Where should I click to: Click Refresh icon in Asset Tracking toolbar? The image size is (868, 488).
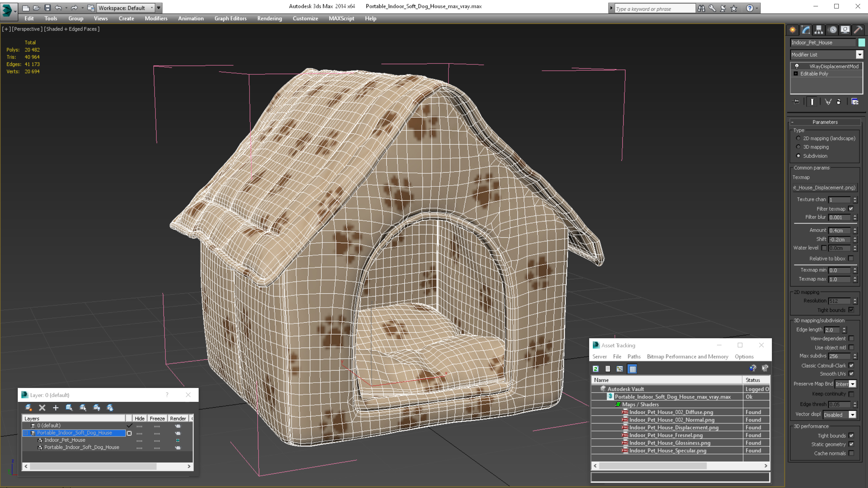pos(596,369)
